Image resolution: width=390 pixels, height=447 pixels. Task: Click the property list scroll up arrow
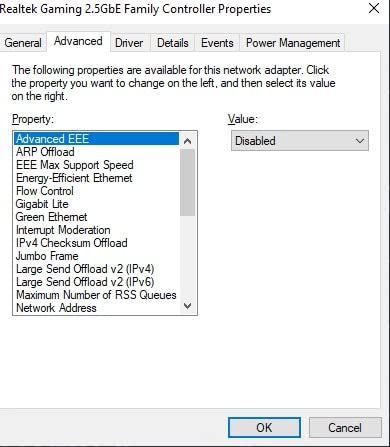coord(188,141)
